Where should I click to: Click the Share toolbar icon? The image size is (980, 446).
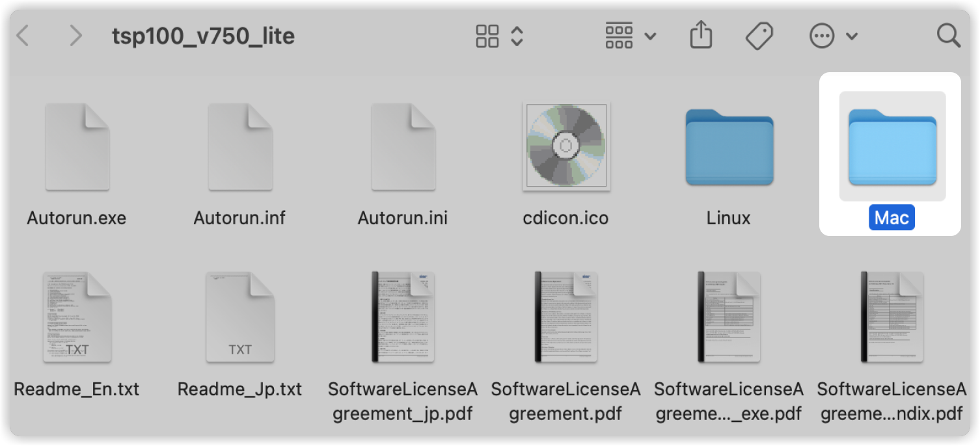(x=701, y=35)
